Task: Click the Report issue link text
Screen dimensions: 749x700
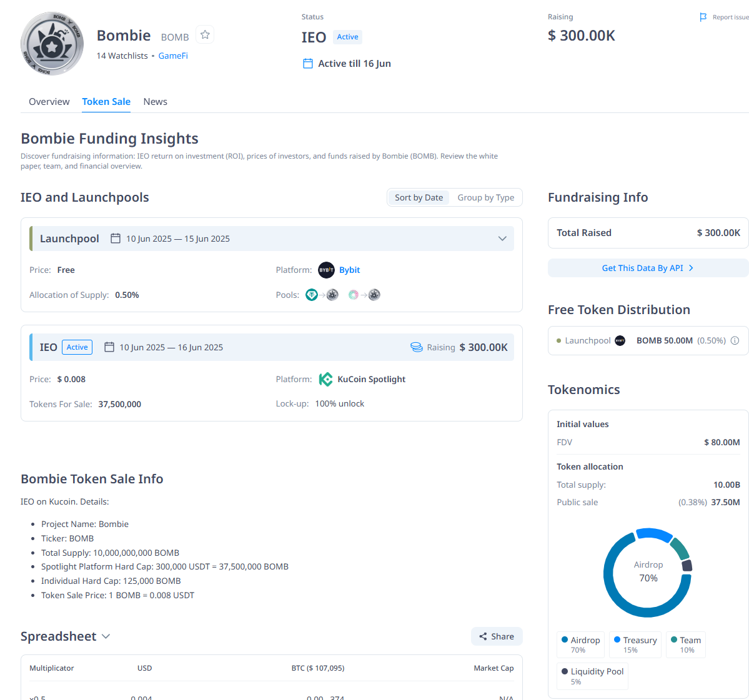Action: [730, 17]
